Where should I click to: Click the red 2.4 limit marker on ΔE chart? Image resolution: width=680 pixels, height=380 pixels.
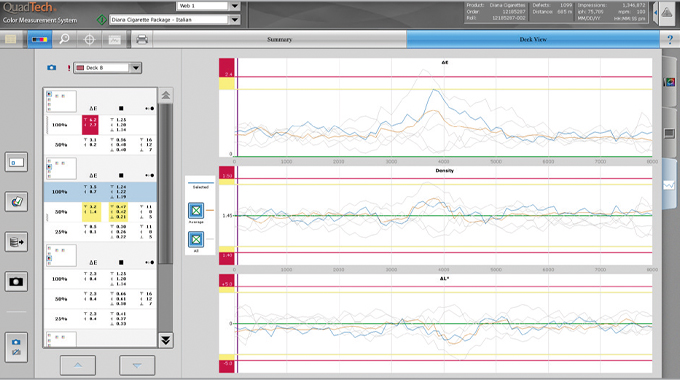click(x=227, y=69)
